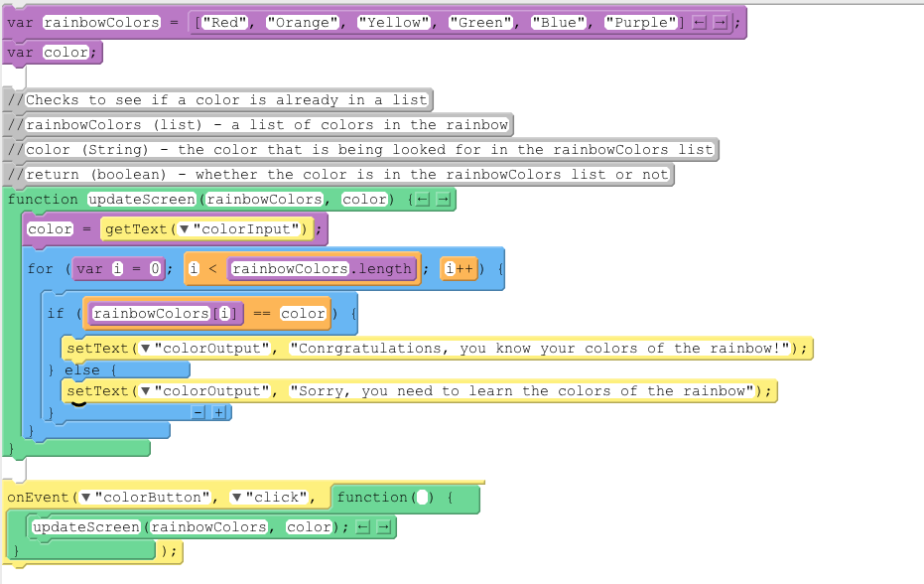Image resolution: width=924 pixels, height=584 pixels.
Task: Select the "Red" string in the rainbowColors list
Action: point(222,21)
